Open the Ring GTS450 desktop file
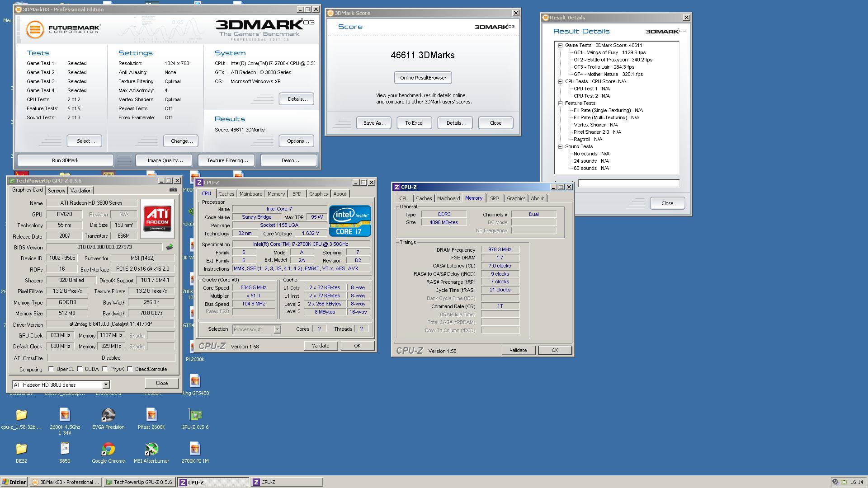868x488 pixels. pos(195,385)
